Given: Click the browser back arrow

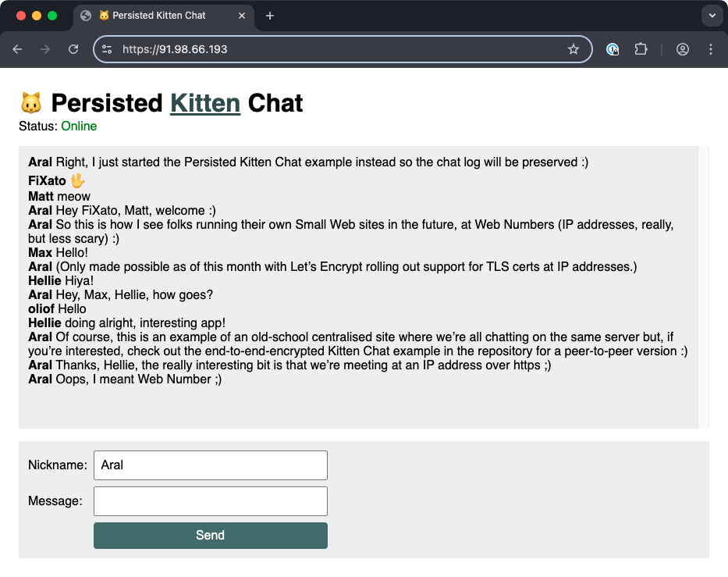Looking at the screenshot, I should (17, 49).
